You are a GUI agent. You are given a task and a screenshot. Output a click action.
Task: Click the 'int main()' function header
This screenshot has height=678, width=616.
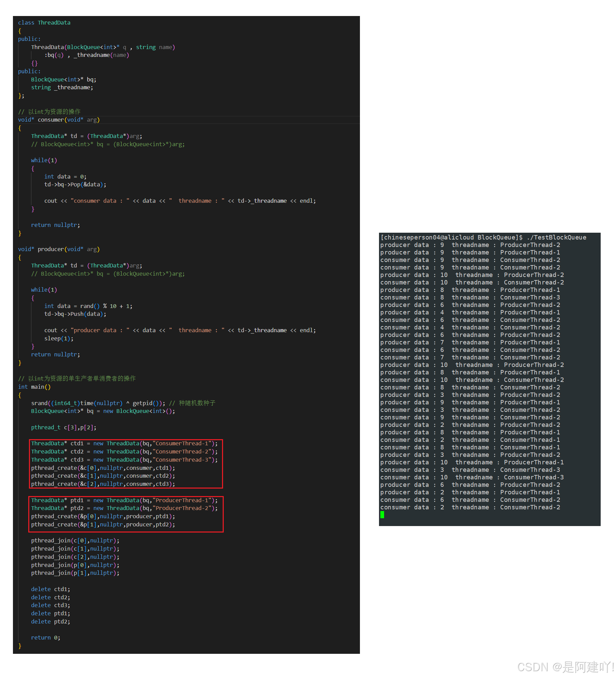pos(34,387)
